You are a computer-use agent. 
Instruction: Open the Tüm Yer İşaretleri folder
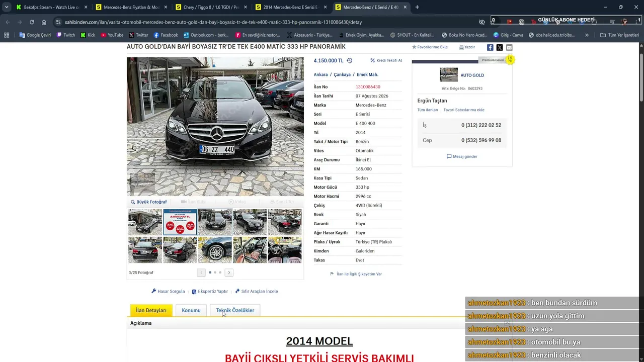(619, 35)
